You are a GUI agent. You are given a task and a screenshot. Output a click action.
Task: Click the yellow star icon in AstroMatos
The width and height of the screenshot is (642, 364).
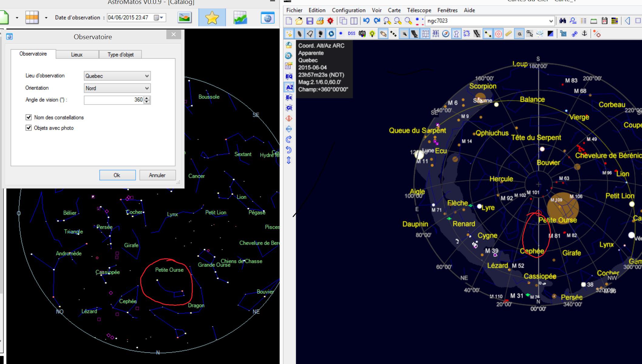(x=212, y=18)
